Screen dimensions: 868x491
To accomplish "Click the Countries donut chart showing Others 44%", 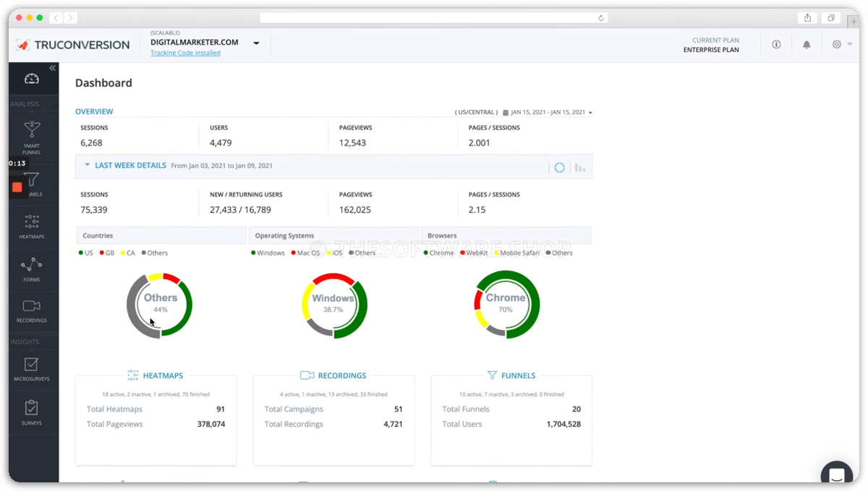I will click(x=160, y=305).
